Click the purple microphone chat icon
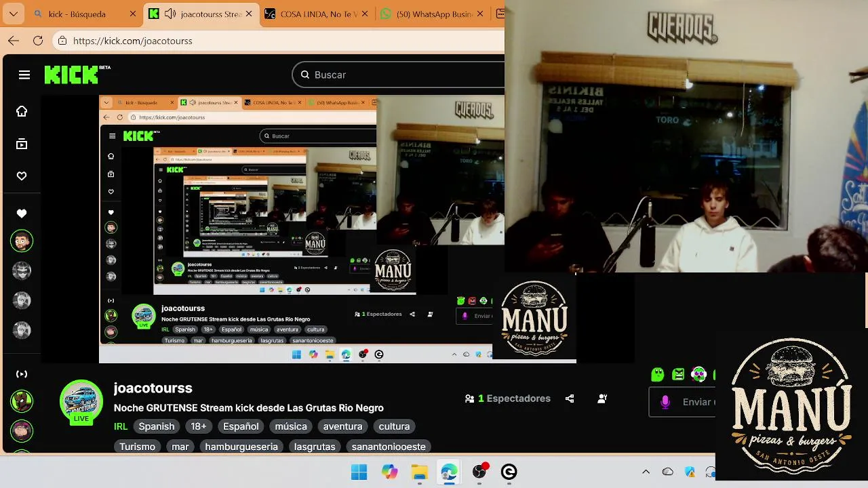 point(665,402)
